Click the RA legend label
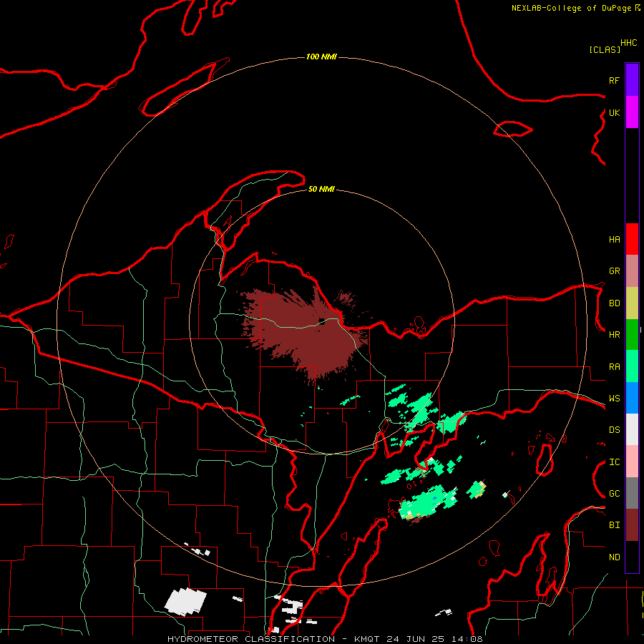Viewport: 644px width, 644px height. pos(614,367)
